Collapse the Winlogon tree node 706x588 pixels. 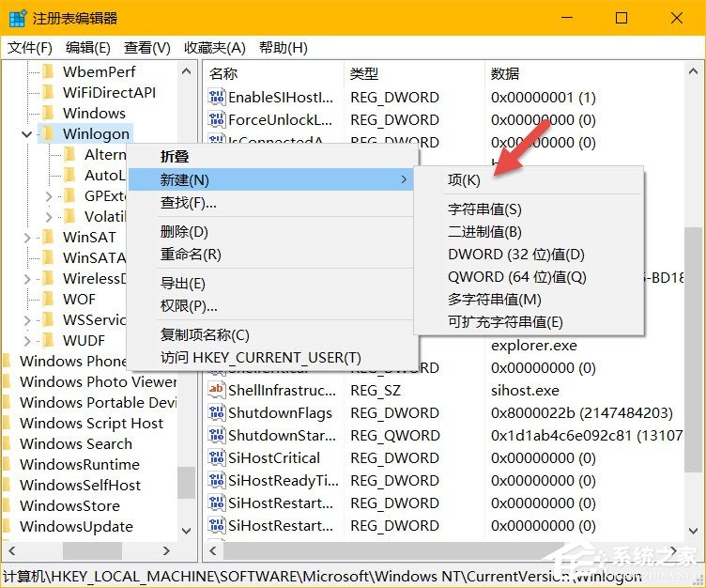26,134
